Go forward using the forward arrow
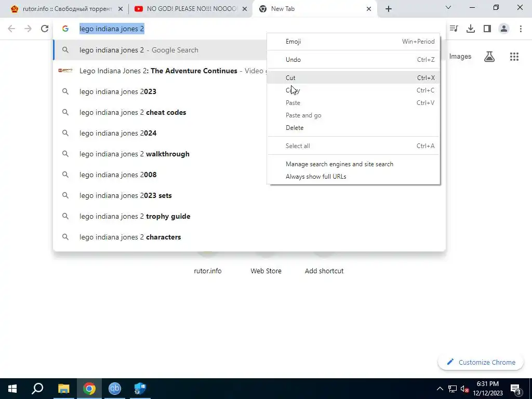This screenshot has height=399, width=532. point(28,29)
